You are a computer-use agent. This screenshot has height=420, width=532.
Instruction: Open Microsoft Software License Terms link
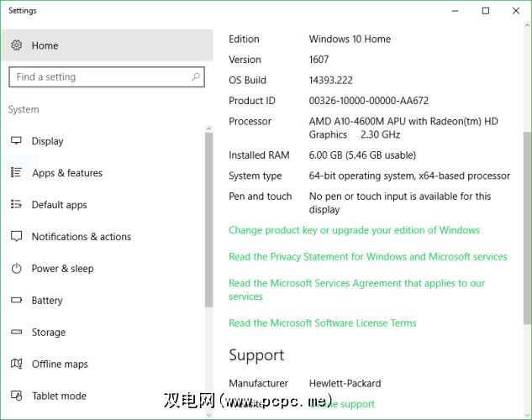pos(323,323)
